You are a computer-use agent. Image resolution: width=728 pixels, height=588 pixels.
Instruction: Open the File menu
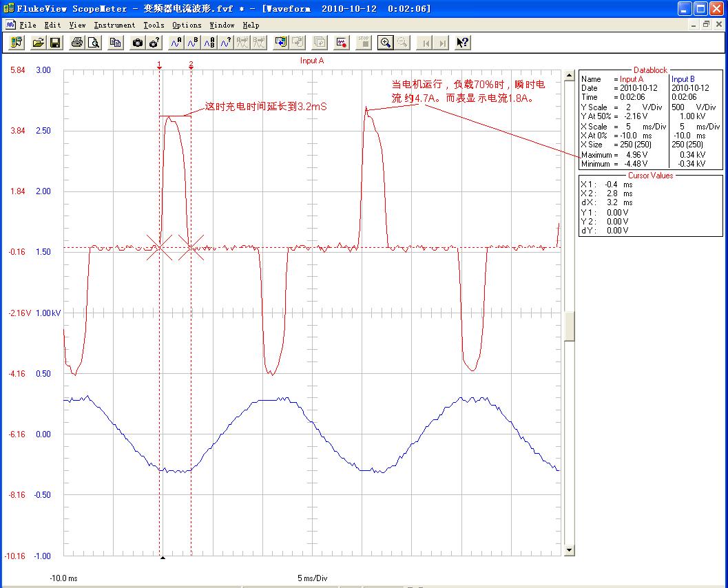[x=28, y=25]
